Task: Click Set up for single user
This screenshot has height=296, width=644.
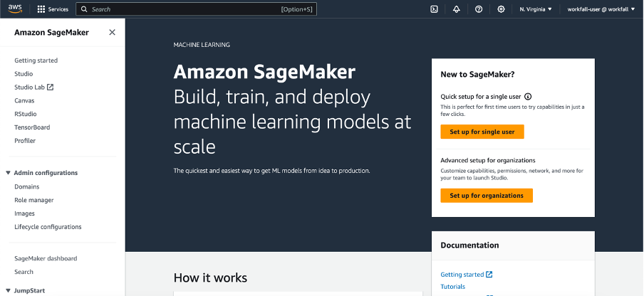Action: (482, 132)
